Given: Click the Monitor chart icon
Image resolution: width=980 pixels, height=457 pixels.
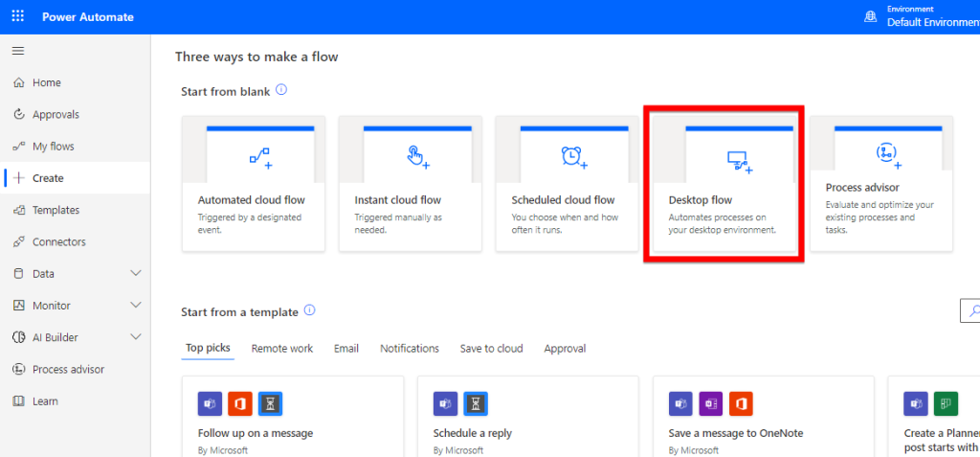Looking at the screenshot, I should click(19, 306).
